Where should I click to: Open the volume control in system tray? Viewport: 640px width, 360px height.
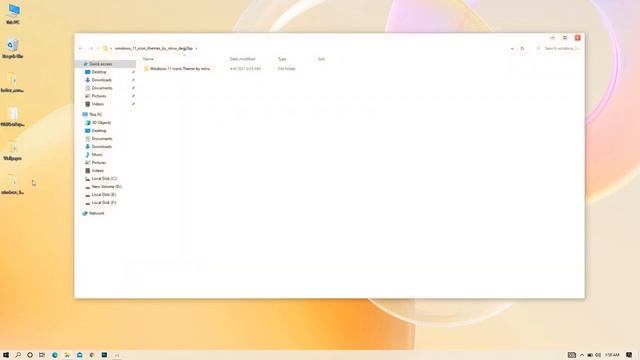[598, 355]
